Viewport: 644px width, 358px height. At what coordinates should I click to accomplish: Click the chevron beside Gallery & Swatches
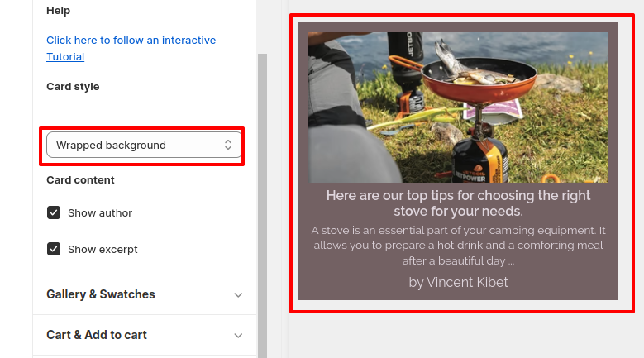click(239, 295)
